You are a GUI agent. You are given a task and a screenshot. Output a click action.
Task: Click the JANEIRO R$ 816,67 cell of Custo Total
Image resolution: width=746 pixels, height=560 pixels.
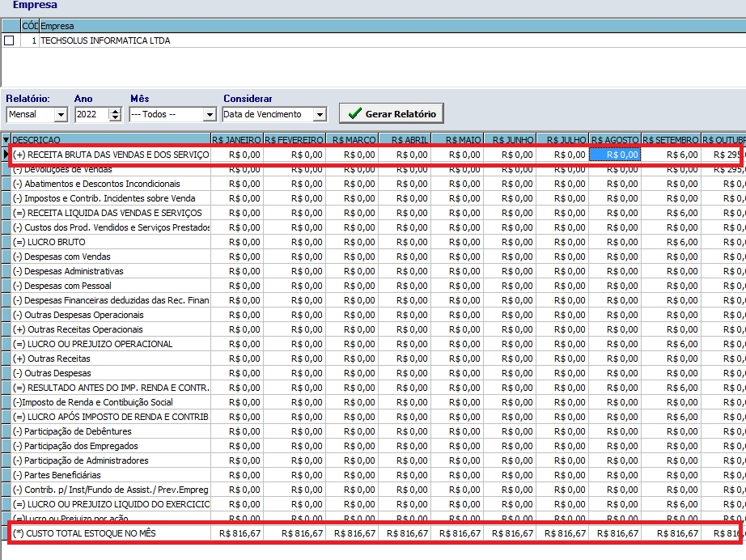point(237,533)
